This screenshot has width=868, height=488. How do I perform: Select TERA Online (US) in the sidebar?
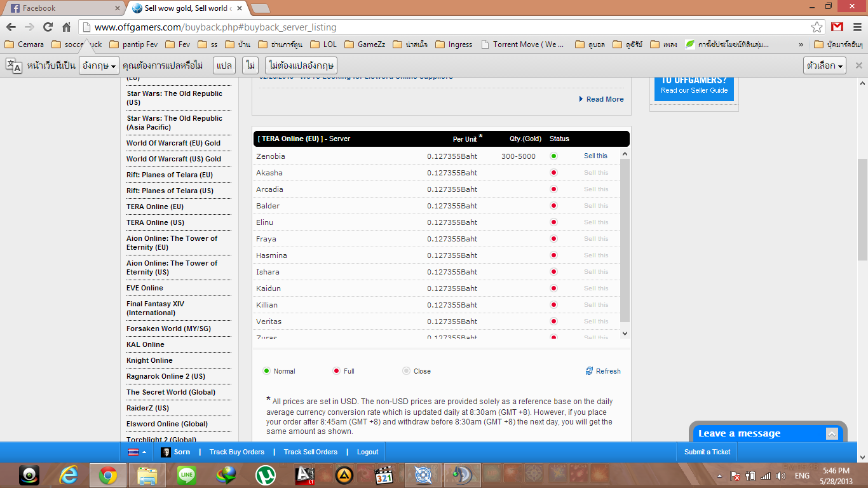pos(155,222)
